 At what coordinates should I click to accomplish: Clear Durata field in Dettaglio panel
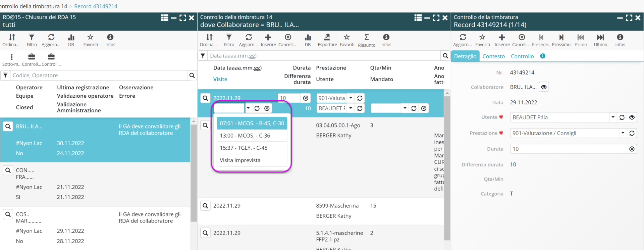pyautogui.click(x=632, y=149)
